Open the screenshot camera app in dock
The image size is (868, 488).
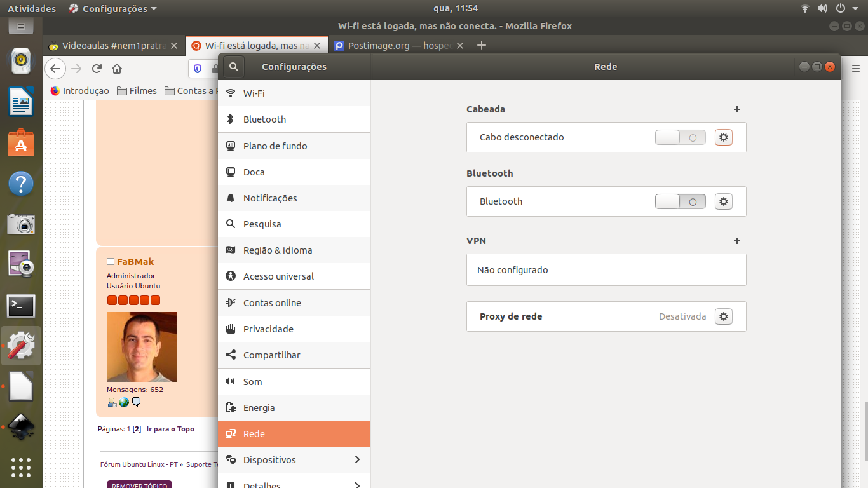pos(21,224)
